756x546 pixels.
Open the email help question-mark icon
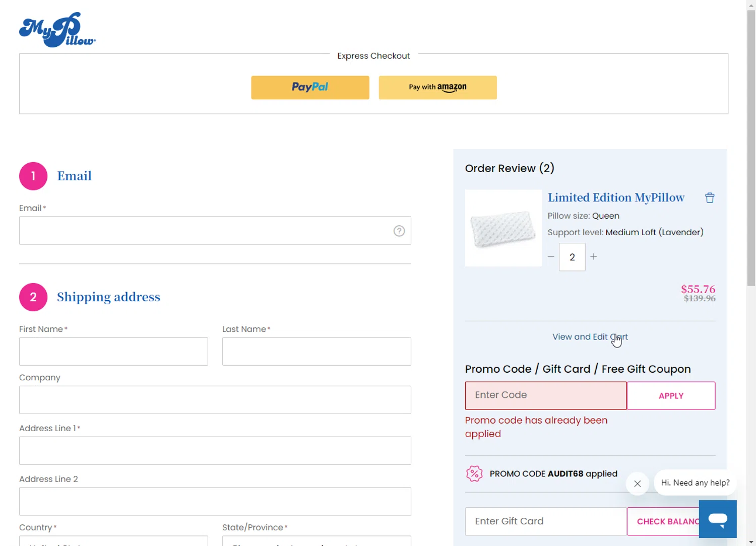click(x=399, y=231)
